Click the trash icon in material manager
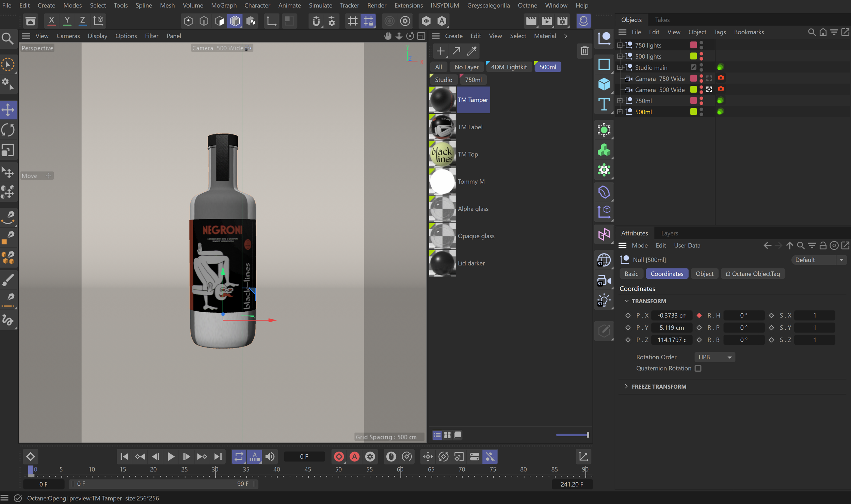 point(584,51)
